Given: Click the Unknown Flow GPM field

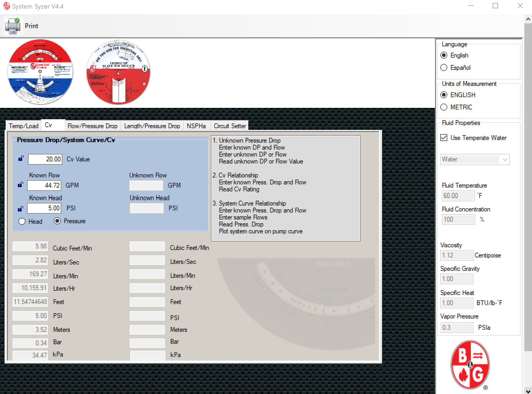Looking at the screenshot, I should (146, 185).
